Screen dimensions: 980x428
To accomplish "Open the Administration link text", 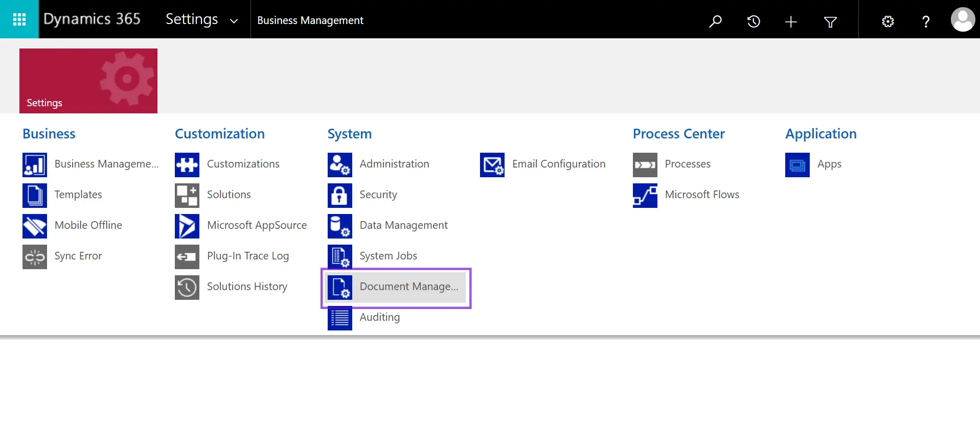I will click(x=395, y=164).
